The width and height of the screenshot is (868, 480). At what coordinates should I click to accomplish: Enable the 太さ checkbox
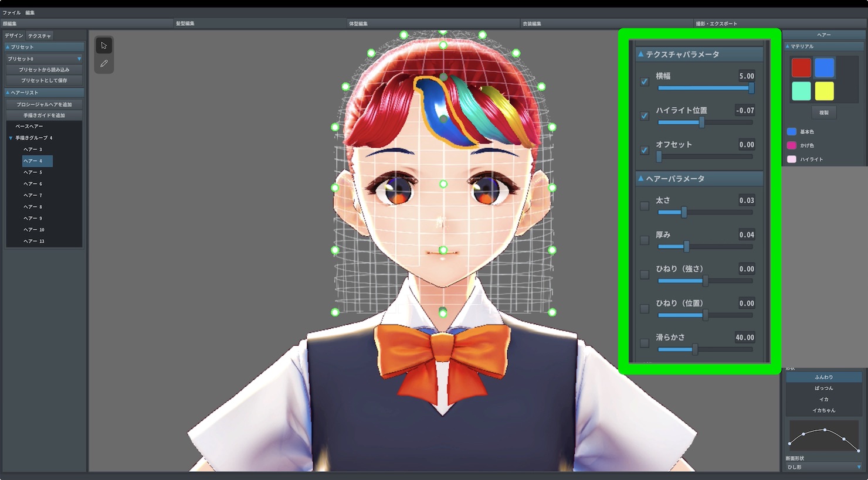tap(645, 206)
